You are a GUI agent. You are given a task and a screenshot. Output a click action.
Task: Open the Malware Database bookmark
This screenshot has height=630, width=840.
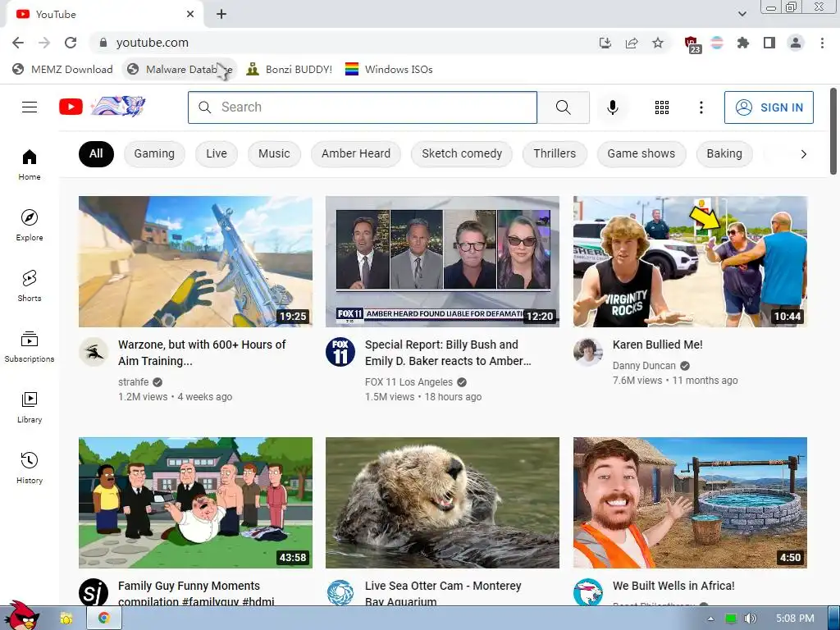pyautogui.click(x=180, y=69)
